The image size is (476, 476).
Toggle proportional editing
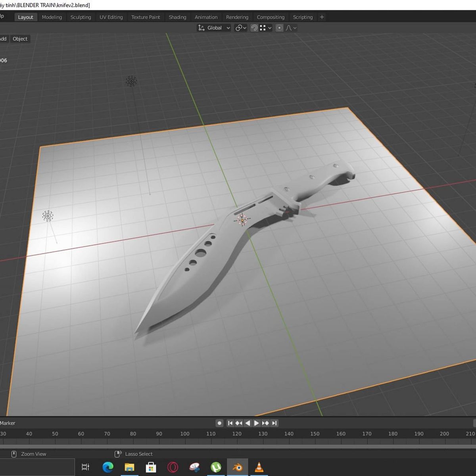pyautogui.click(x=279, y=28)
